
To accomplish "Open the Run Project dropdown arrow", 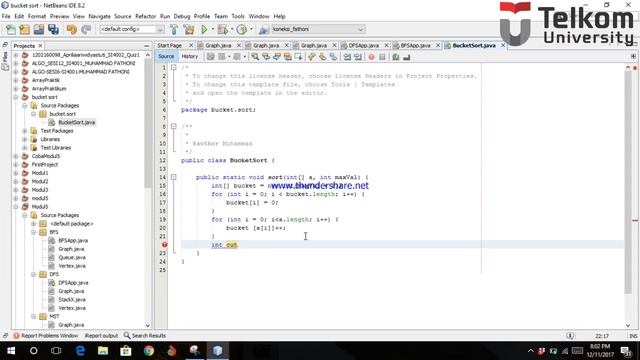I will click(212, 29).
